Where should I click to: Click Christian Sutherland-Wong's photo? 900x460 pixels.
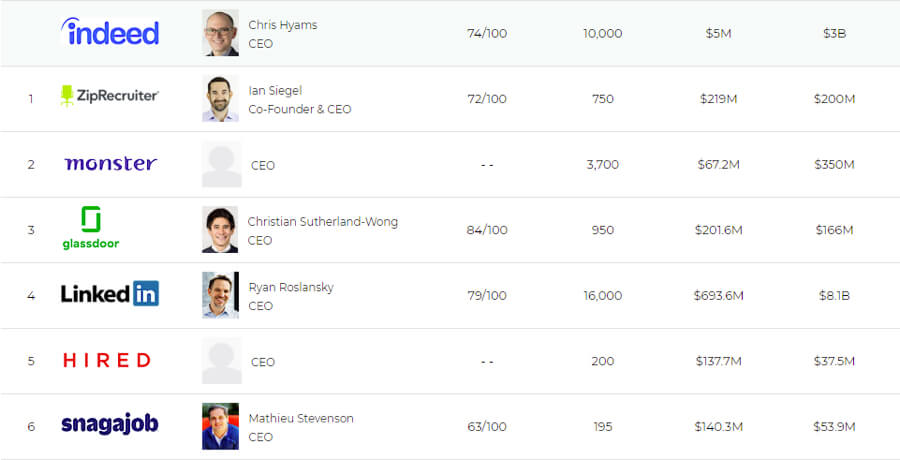(x=220, y=230)
